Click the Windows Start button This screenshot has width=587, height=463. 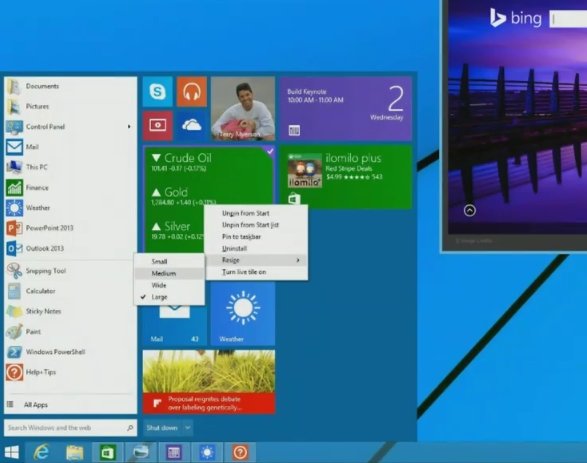click(12, 453)
